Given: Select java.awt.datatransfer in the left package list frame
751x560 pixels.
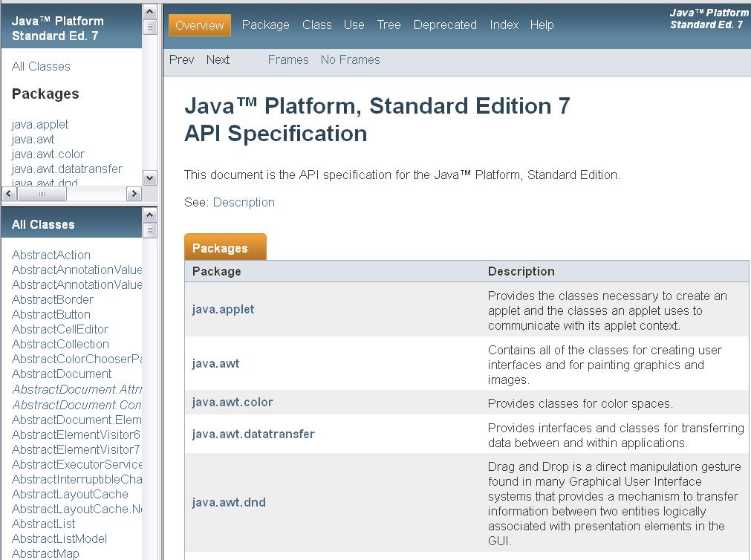Looking at the screenshot, I should (67, 169).
